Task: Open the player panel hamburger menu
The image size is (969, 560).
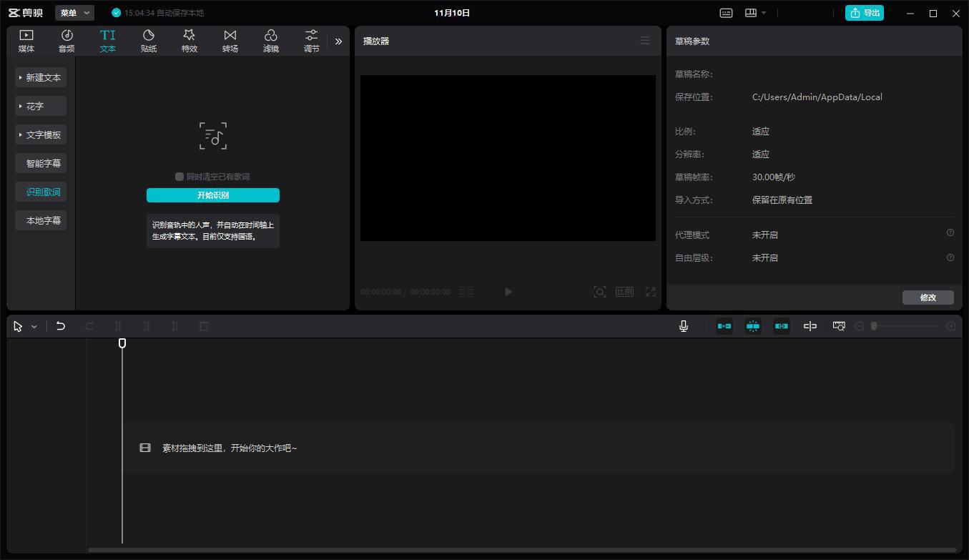Action: 645,41
